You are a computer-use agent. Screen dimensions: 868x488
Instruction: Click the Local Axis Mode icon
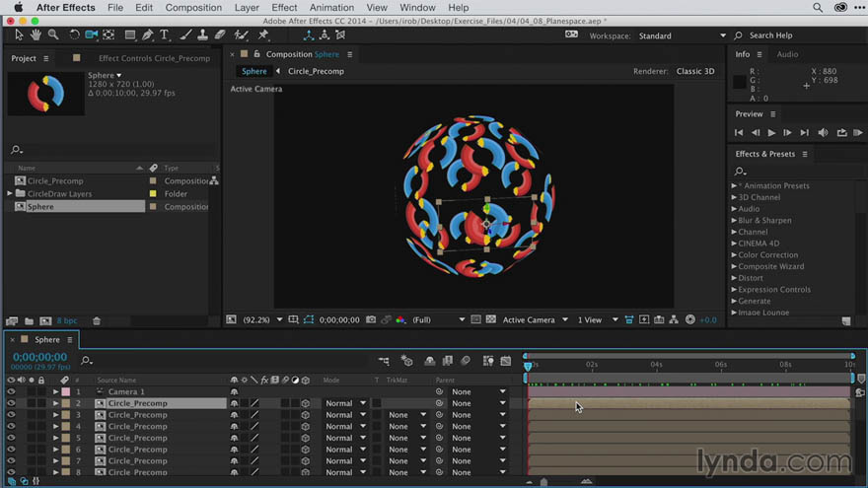coord(309,35)
